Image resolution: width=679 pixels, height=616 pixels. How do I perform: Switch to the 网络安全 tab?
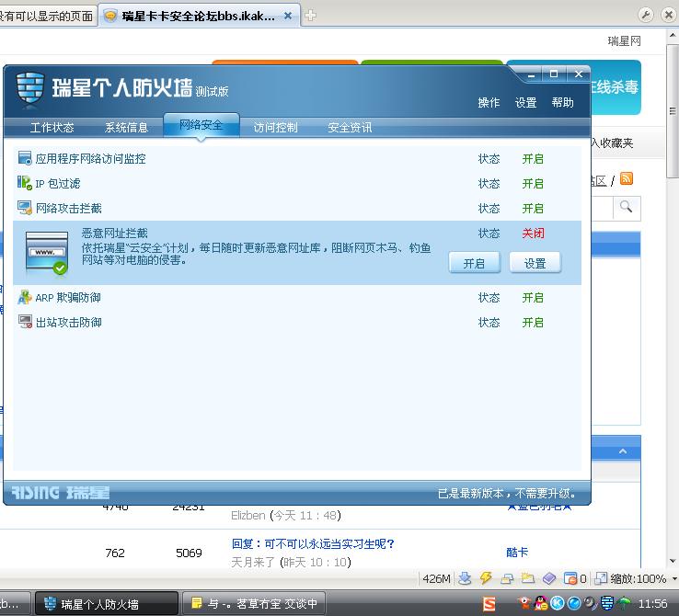pyautogui.click(x=201, y=125)
